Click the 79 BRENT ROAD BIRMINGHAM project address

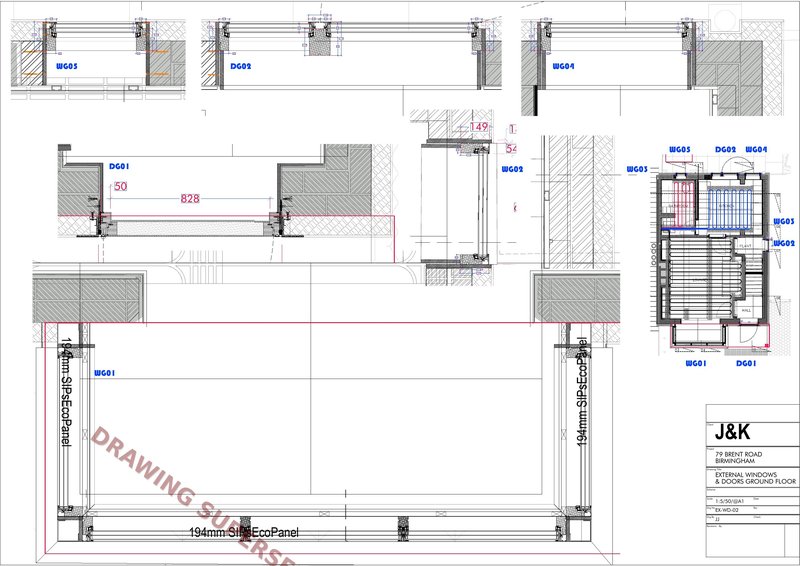[x=738, y=457]
